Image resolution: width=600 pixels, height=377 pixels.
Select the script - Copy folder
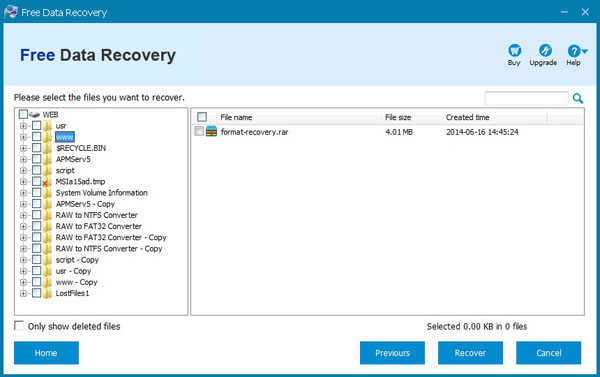(x=77, y=260)
